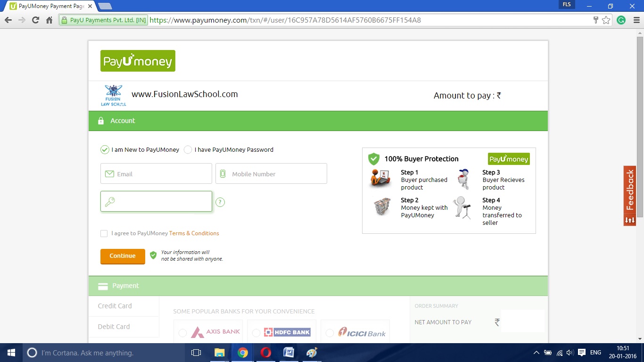Image resolution: width=644 pixels, height=362 pixels.
Task: Click the PayUmoney logo in the page header
Action: [138, 61]
